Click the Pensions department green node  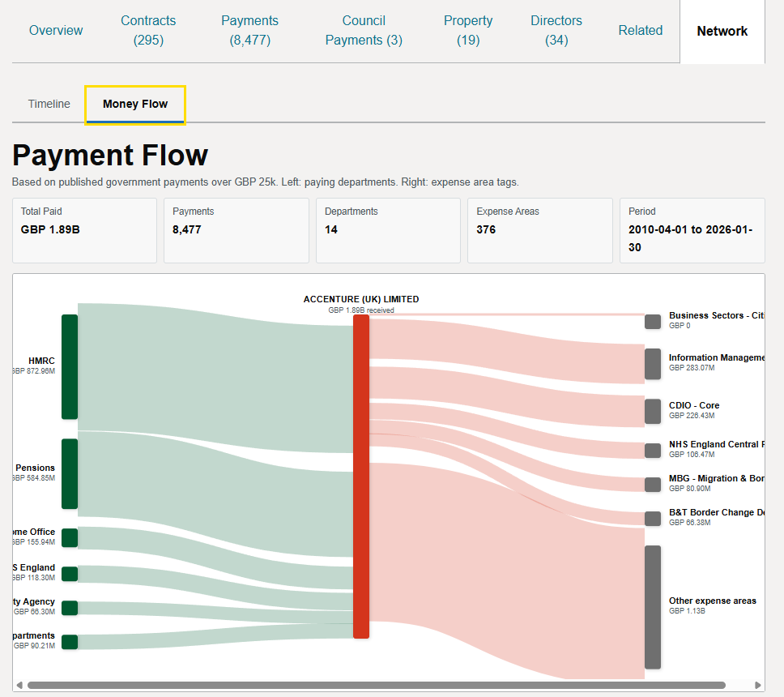pyautogui.click(x=70, y=474)
